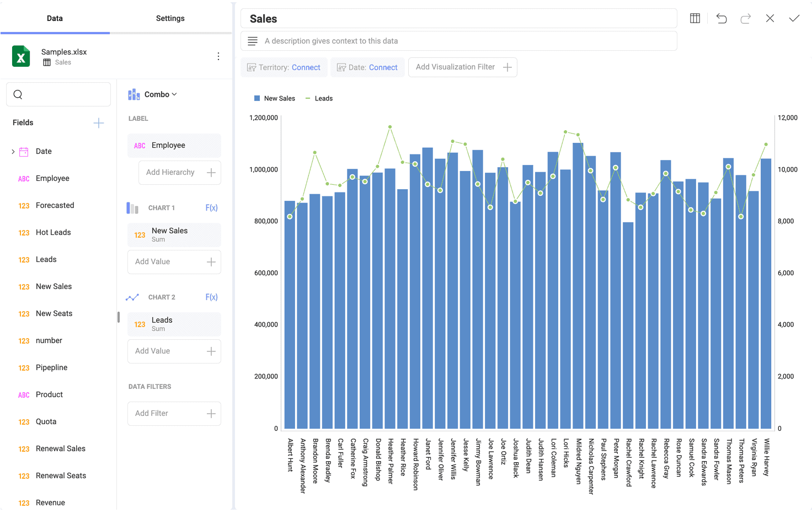Viewport: 812px width, 524px height.
Task: Click Add Value under Chart 1
Action: click(174, 262)
